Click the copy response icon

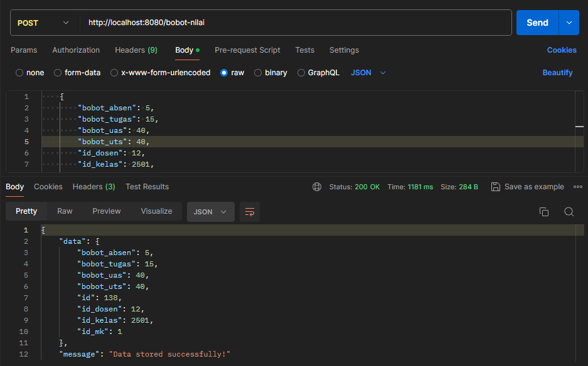coord(544,212)
